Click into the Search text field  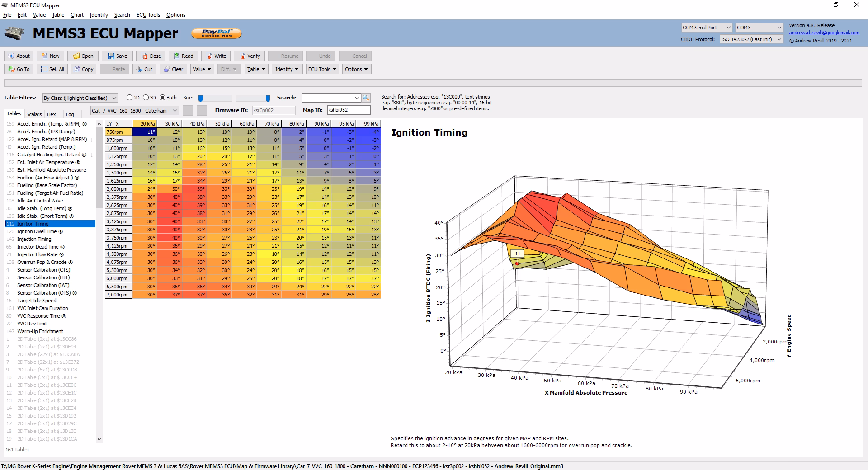[328, 98]
